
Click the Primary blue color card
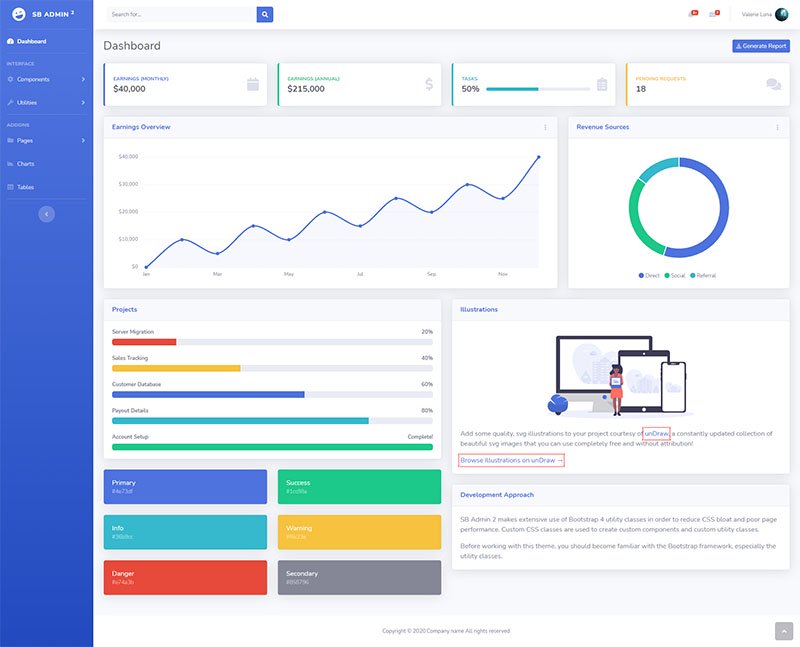[185, 486]
